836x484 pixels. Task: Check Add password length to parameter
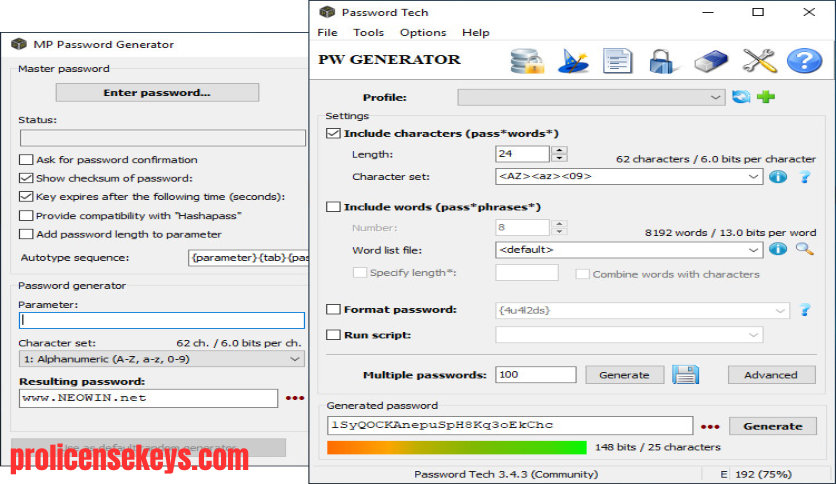[26, 234]
